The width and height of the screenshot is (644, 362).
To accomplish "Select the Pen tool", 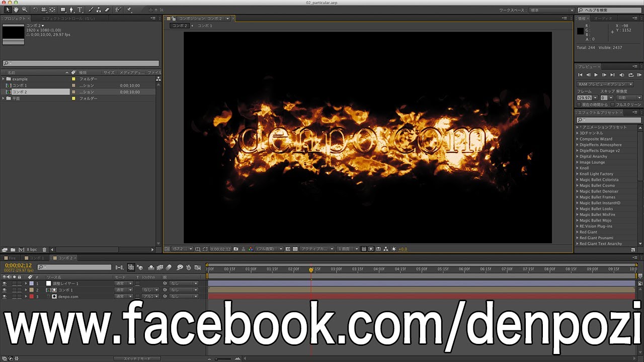I will pos(71,10).
